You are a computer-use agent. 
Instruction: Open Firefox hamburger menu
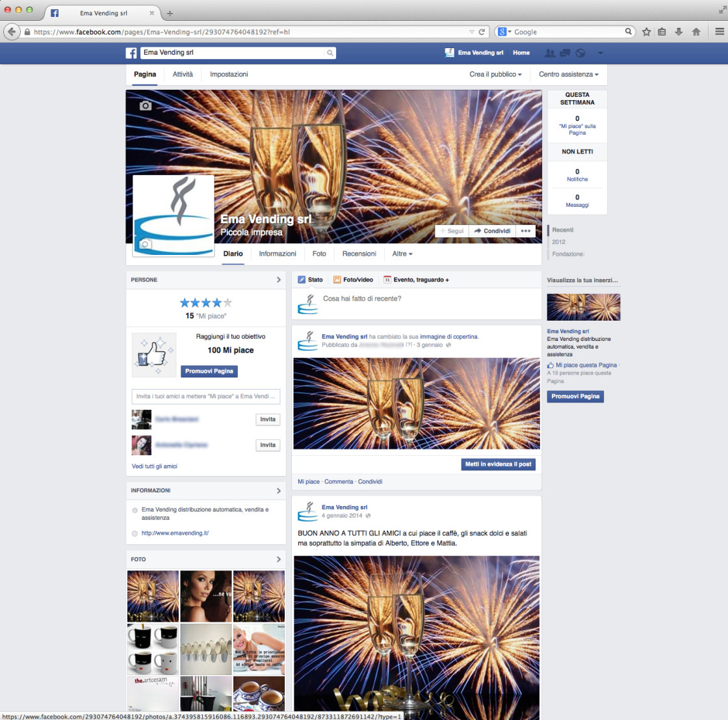[719, 32]
